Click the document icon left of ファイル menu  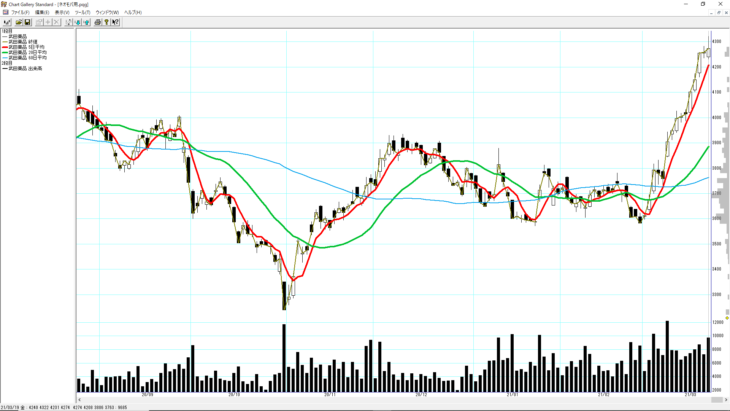coord(4,12)
